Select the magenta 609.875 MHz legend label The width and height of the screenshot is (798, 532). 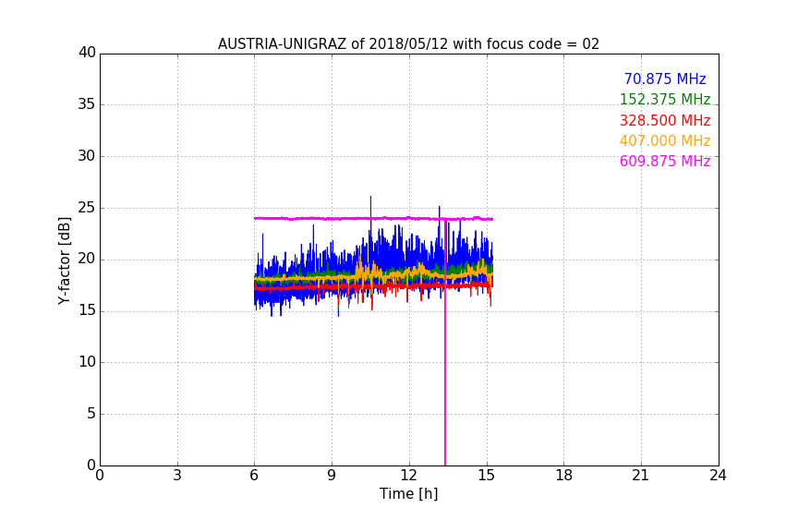[x=665, y=161]
